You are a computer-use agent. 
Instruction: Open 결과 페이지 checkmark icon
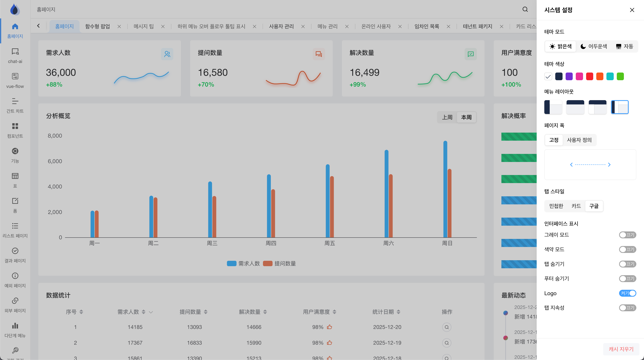point(15,251)
